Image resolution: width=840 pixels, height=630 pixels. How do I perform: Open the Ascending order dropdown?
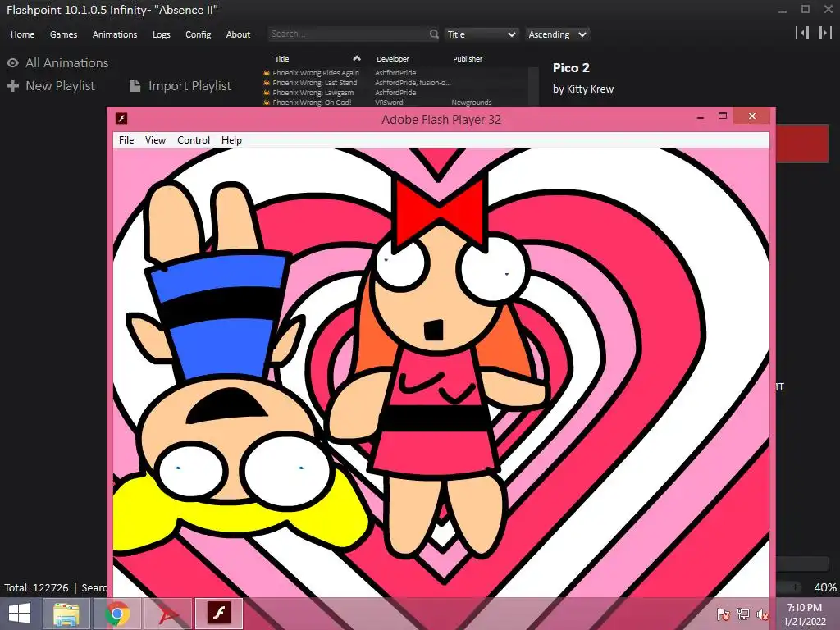click(557, 34)
